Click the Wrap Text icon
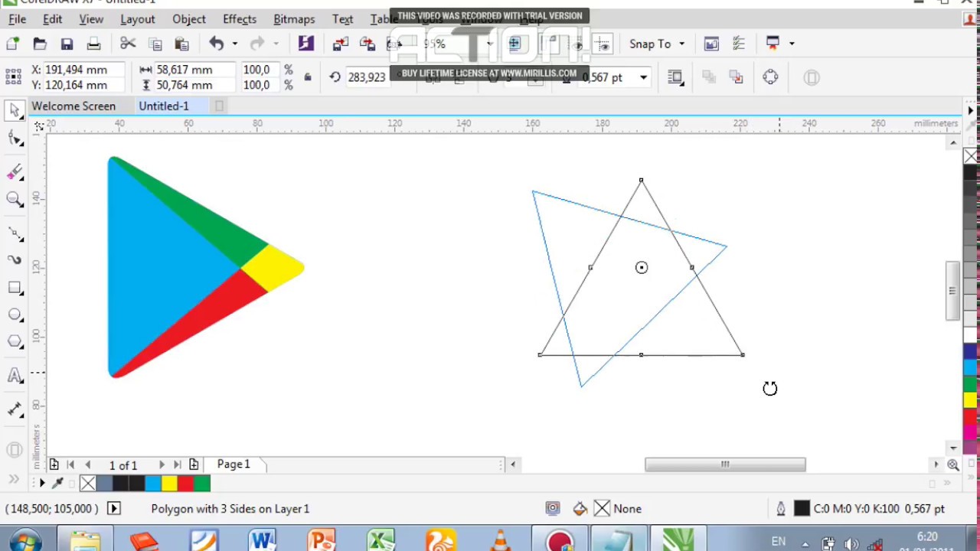This screenshot has width=980, height=551. [675, 77]
